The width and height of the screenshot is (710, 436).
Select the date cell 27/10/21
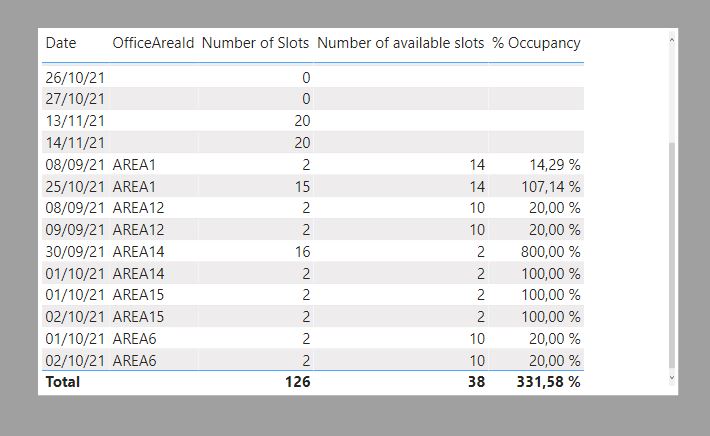coord(75,99)
